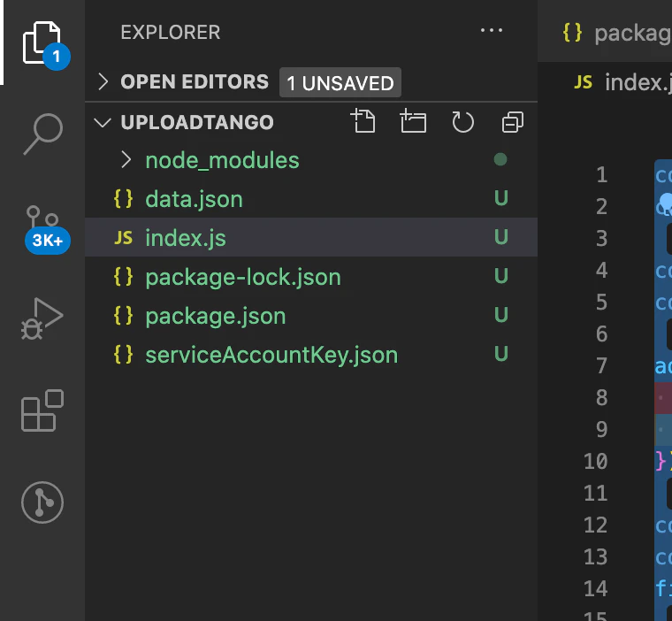Open the Search view magnifier icon
The image size is (672, 621).
click(42, 134)
